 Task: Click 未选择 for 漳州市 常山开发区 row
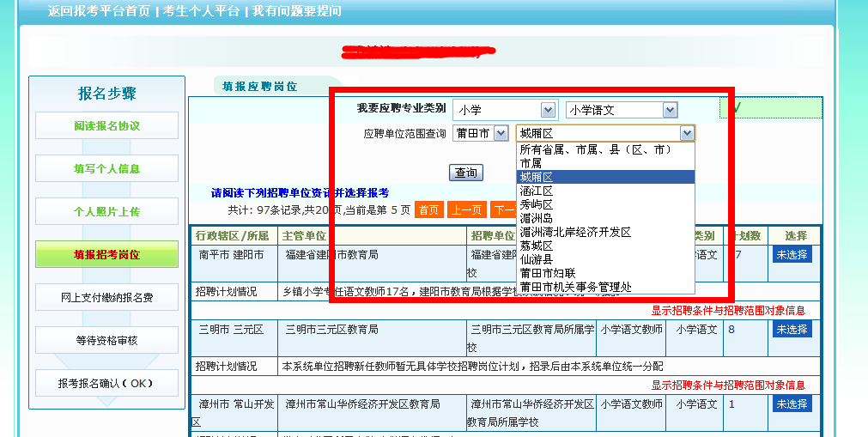coord(792,404)
